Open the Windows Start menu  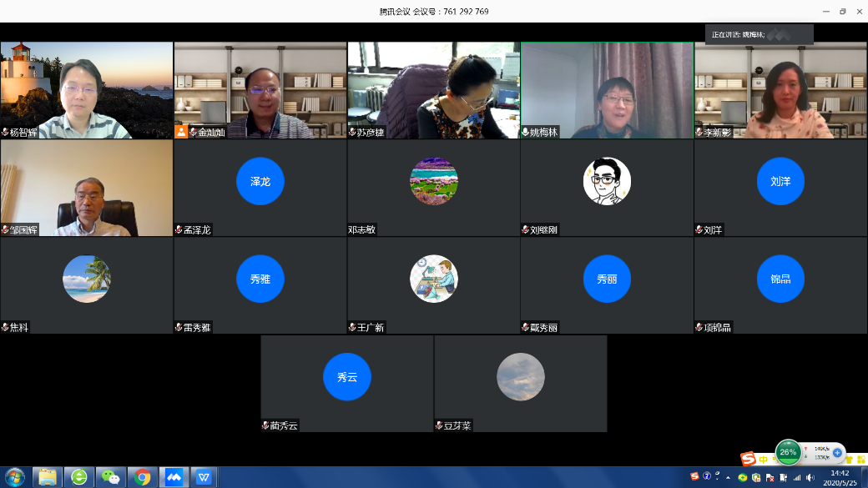15,477
